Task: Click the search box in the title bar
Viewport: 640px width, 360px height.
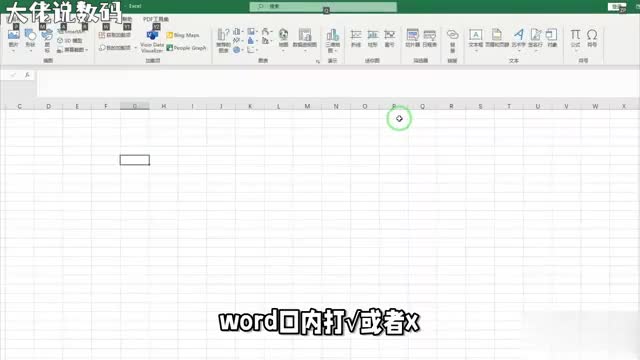Action: (323, 7)
